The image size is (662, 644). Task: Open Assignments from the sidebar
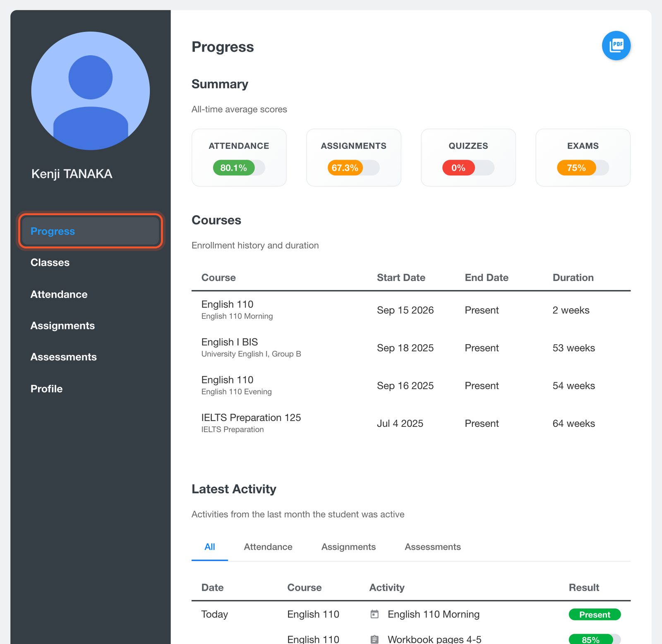tap(62, 326)
